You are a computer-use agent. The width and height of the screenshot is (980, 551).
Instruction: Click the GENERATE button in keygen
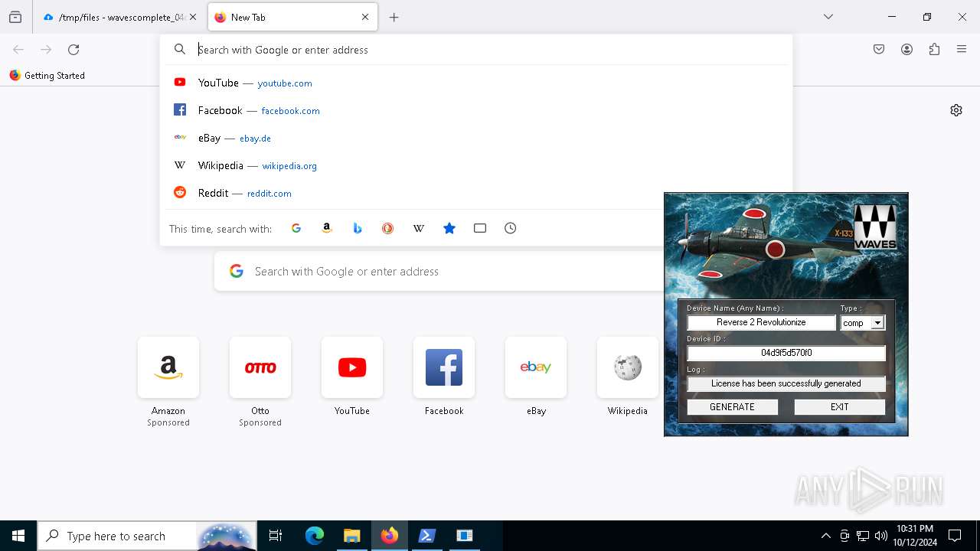732,407
